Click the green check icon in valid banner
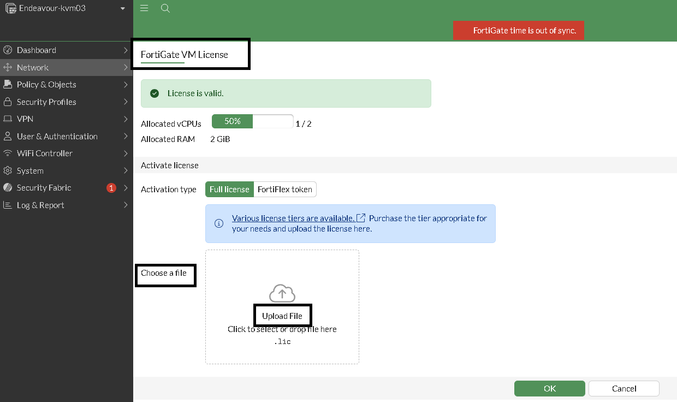Image resolution: width=677 pixels, height=402 pixels. point(154,93)
